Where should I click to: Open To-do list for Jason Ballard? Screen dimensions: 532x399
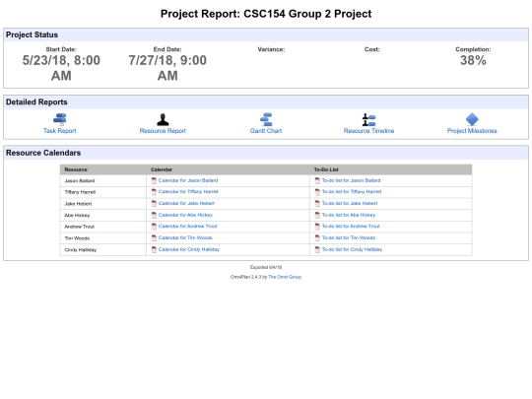[x=351, y=180]
